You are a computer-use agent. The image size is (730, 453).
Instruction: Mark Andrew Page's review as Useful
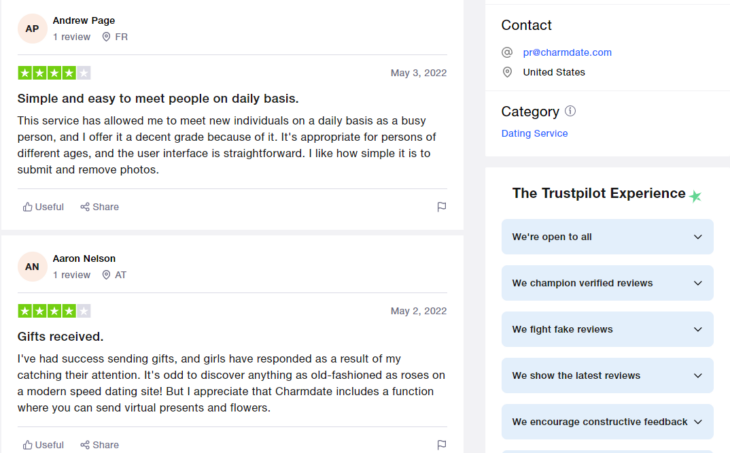click(43, 207)
